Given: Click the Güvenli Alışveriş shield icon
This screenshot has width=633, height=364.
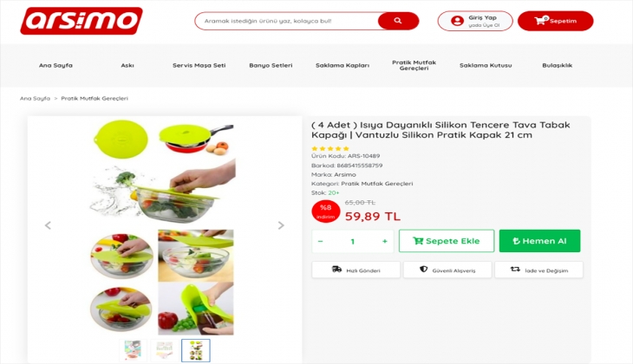Looking at the screenshot, I should point(423,270).
